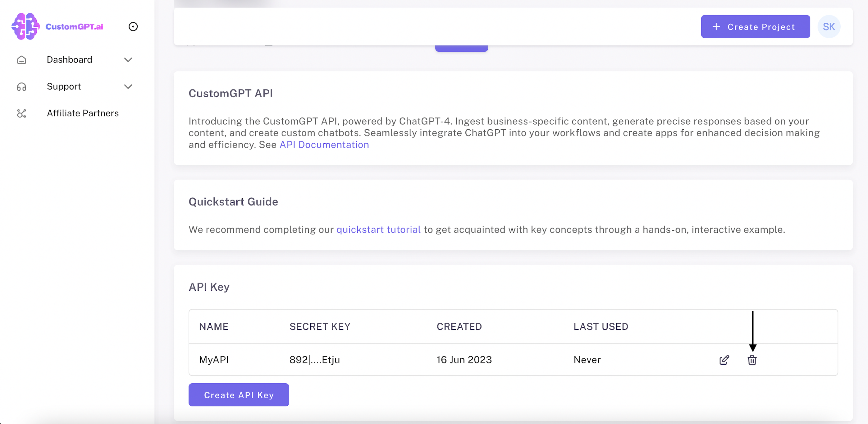
Task: Open the quickstart tutorial link
Action: (x=378, y=229)
